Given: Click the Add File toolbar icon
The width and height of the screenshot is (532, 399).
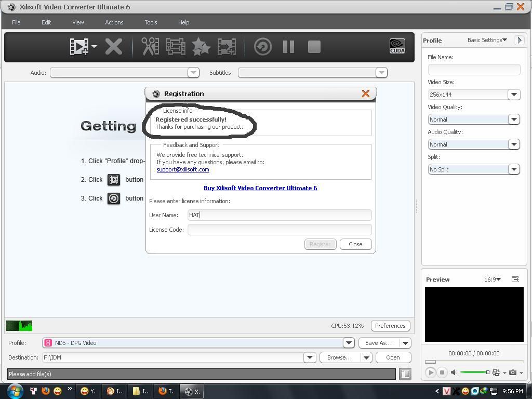Looking at the screenshot, I should [79, 46].
